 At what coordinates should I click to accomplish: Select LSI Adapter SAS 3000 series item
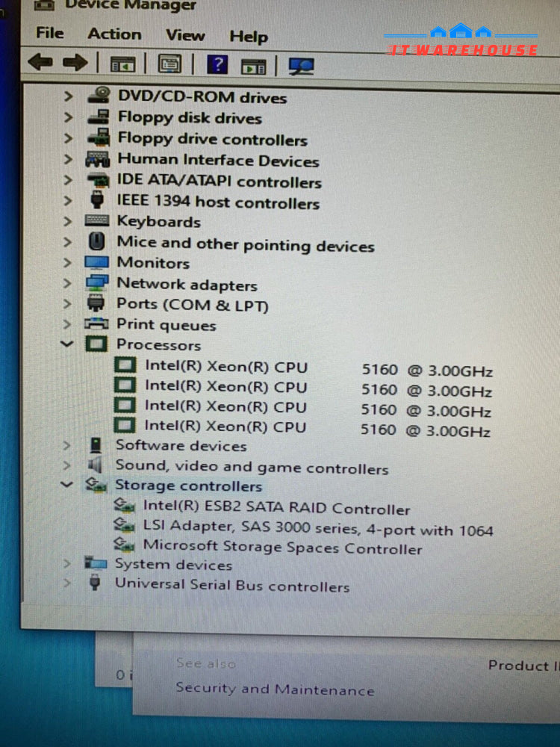pyautogui.click(x=317, y=529)
